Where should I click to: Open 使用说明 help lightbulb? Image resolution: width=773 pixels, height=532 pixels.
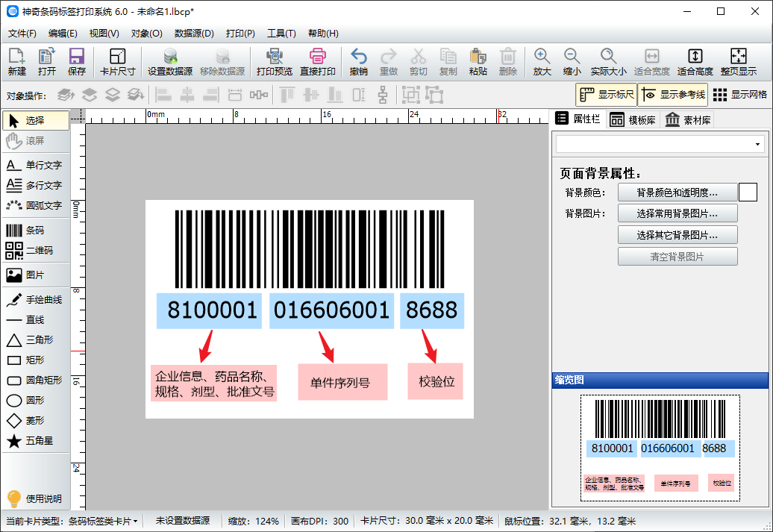click(x=35, y=498)
